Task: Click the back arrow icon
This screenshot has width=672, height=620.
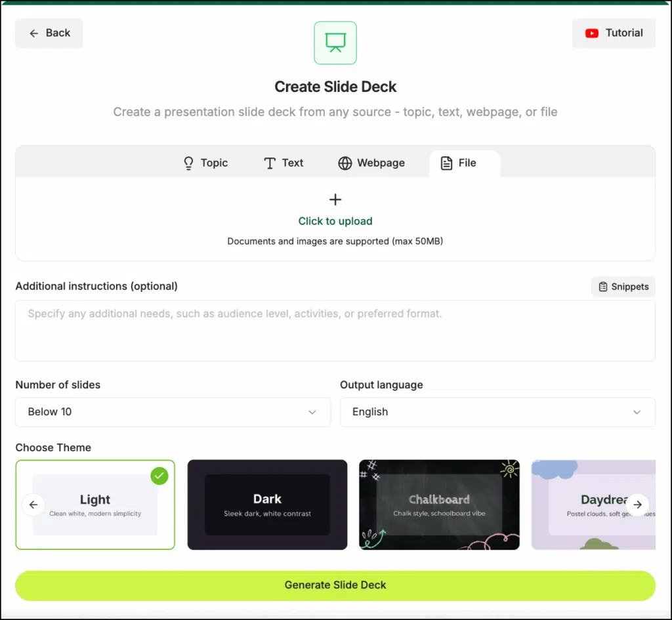Action: coord(34,33)
